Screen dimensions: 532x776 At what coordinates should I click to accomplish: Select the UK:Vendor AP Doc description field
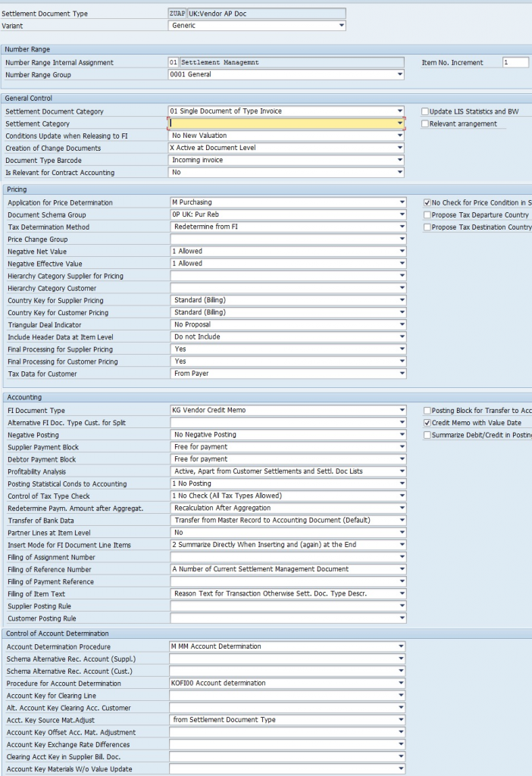(x=266, y=14)
